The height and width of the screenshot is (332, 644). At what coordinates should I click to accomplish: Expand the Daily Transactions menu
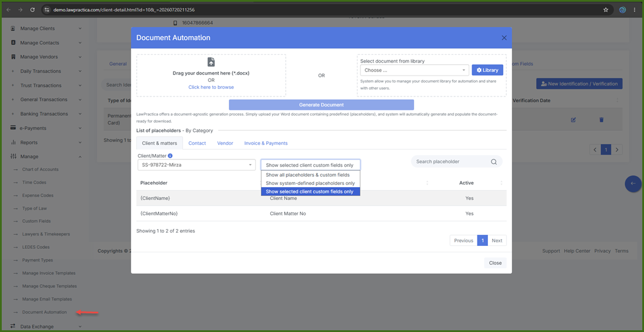pyautogui.click(x=80, y=71)
